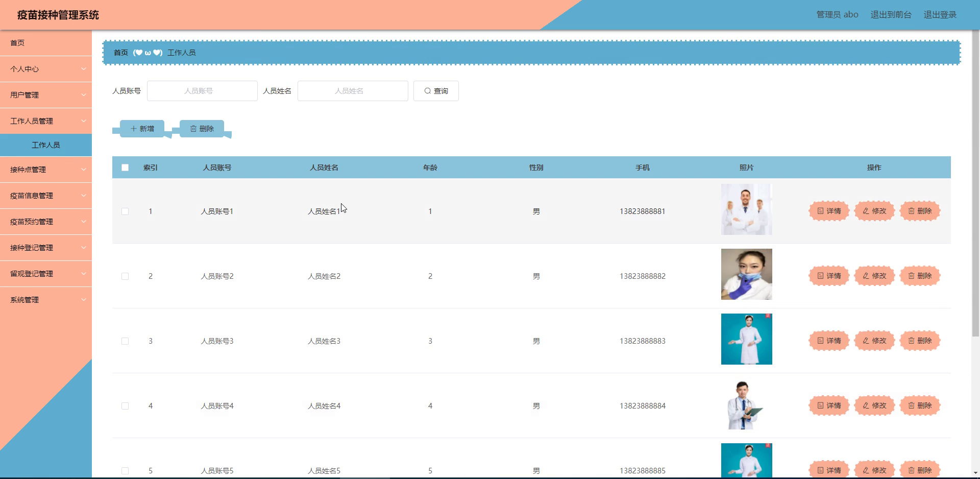The width and height of the screenshot is (980, 479).
Task: Click phone number 13823888884
Action: pyautogui.click(x=642, y=406)
